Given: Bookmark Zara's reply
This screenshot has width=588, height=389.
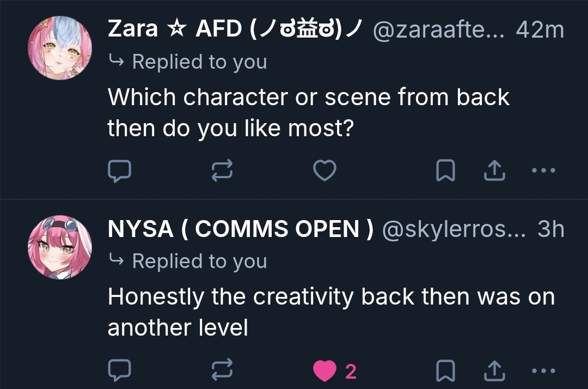Looking at the screenshot, I should (446, 171).
